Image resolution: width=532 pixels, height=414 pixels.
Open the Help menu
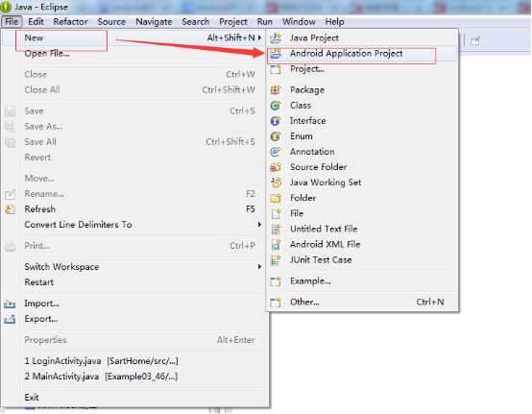coord(334,22)
